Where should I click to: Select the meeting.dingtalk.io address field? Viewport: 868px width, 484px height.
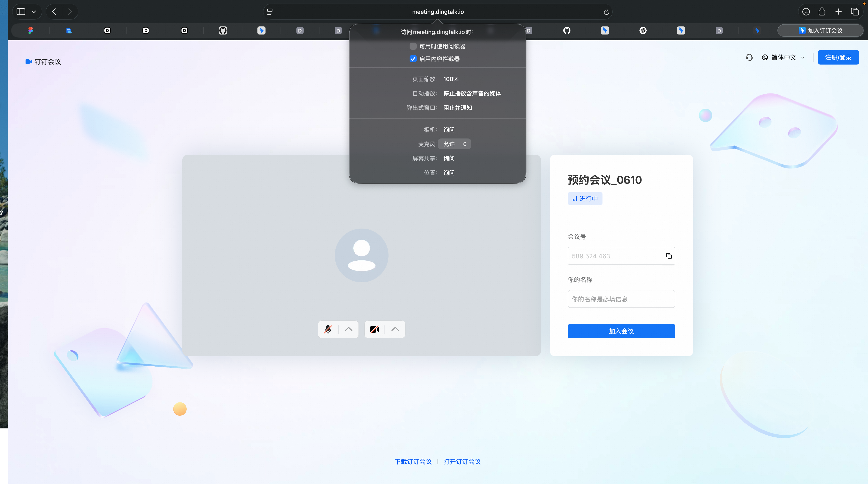(x=438, y=12)
